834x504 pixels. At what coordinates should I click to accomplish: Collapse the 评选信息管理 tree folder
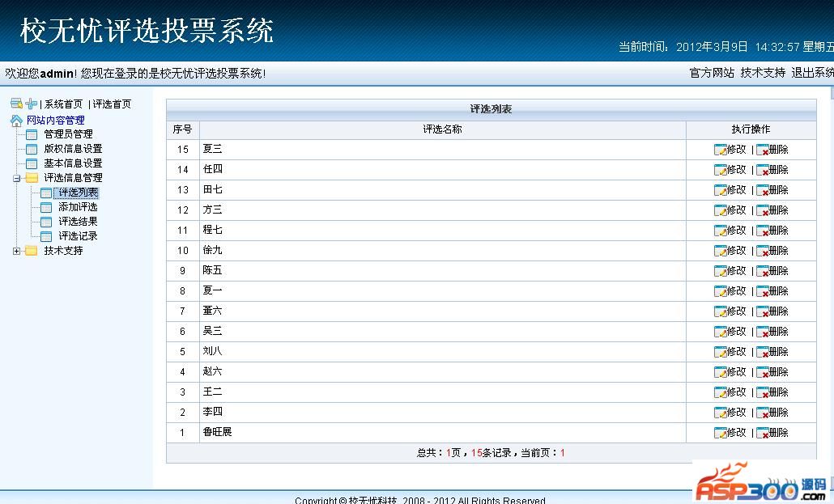coord(16,178)
